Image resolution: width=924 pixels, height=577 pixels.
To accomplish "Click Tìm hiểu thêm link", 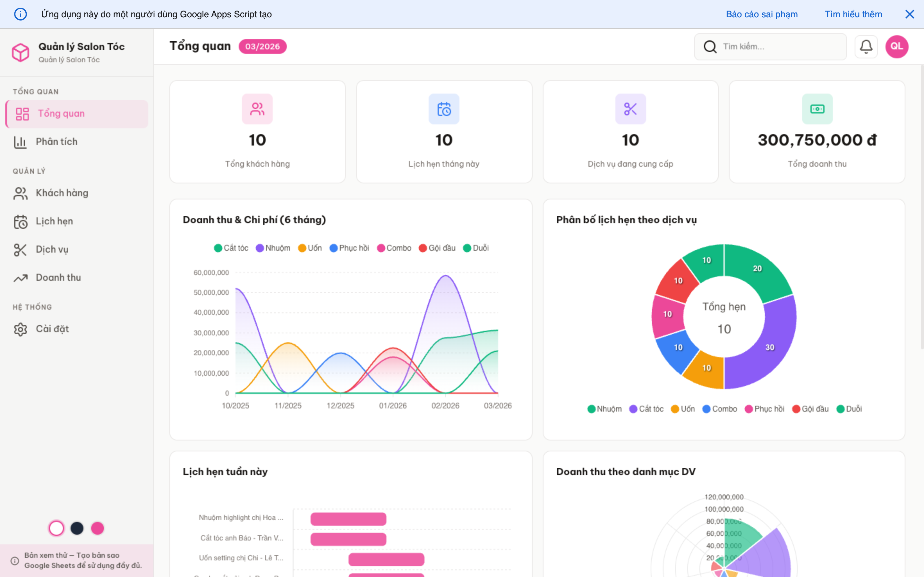I will pos(853,14).
